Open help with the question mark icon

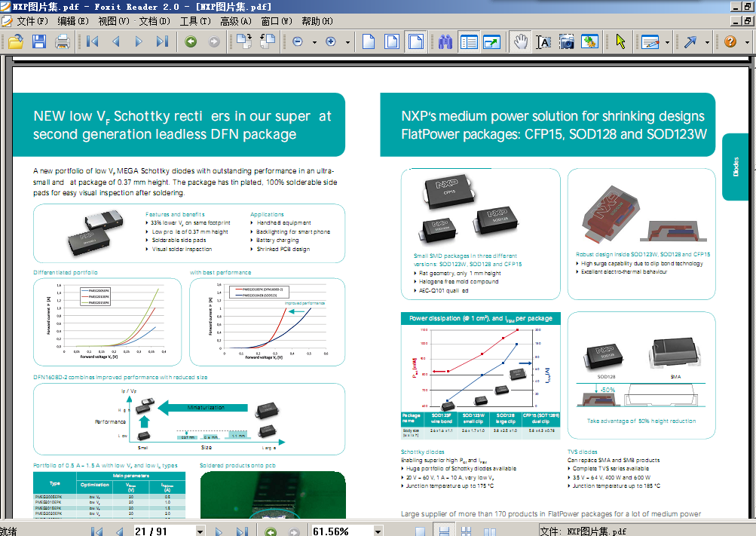click(730, 42)
